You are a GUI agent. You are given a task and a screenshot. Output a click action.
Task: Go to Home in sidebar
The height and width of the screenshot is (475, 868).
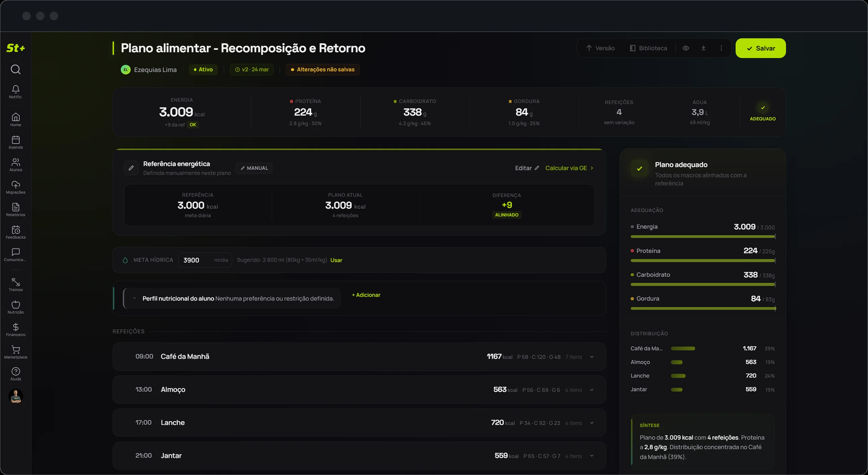16,120
